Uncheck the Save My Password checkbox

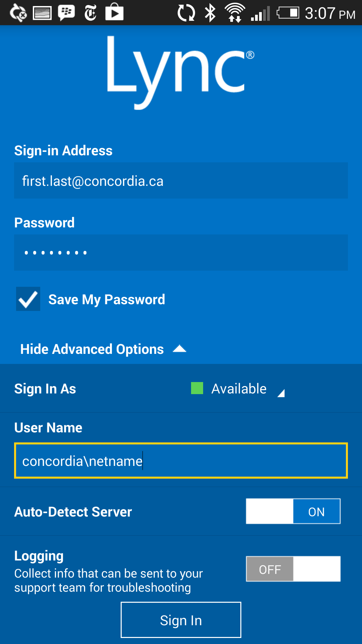click(28, 299)
